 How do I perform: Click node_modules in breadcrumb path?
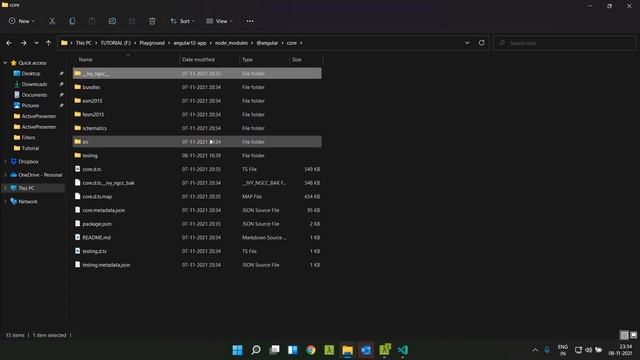[x=231, y=43]
